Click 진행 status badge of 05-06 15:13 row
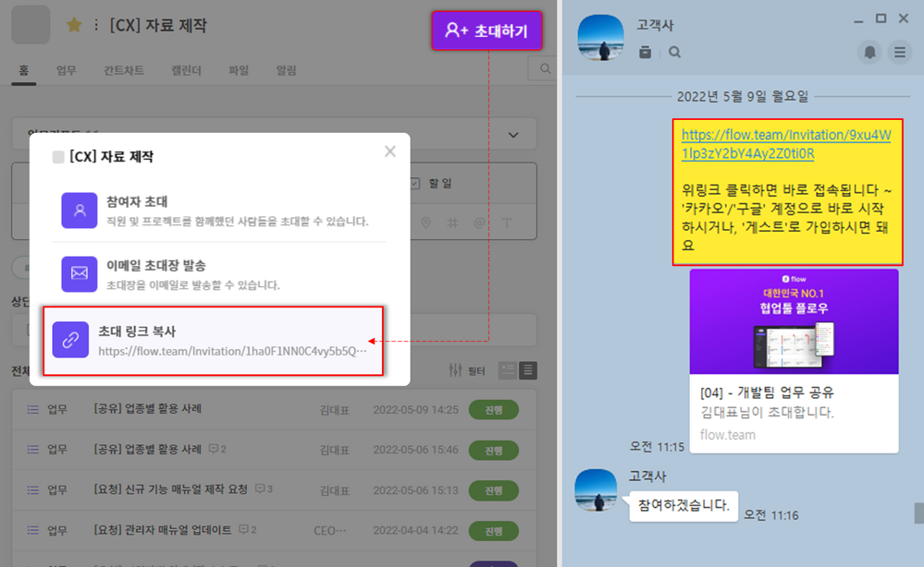Viewport: 924px width, 567px height. click(494, 490)
